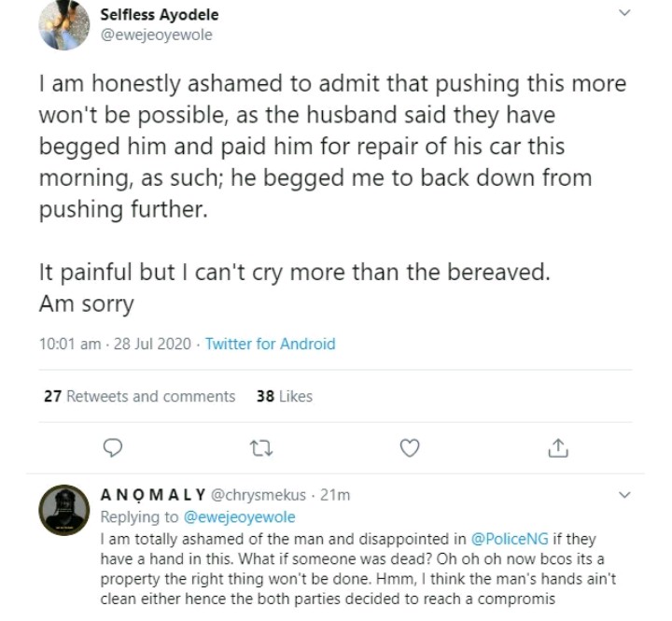
Task: Open ANOMALY's avatar image
Action: click(63, 511)
